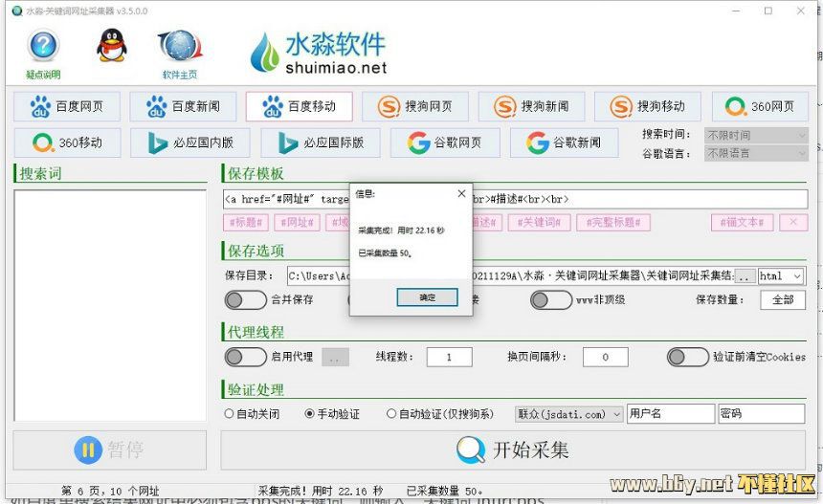Click the 已采集数量 50 dialog text
This screenshot has height=504, width=823.
tap(385, 253)
